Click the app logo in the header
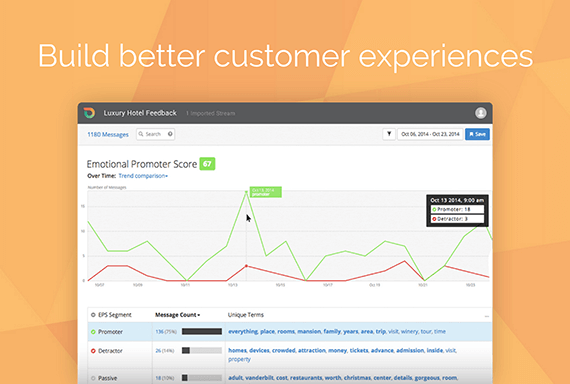This screenshot has height=384, width=570. point(89,113)
